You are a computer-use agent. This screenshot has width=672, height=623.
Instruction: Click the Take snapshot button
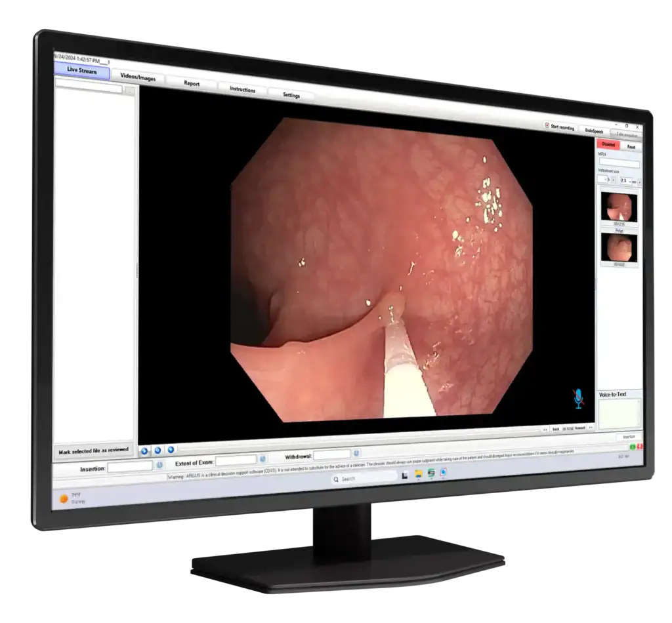click(627, 134)
